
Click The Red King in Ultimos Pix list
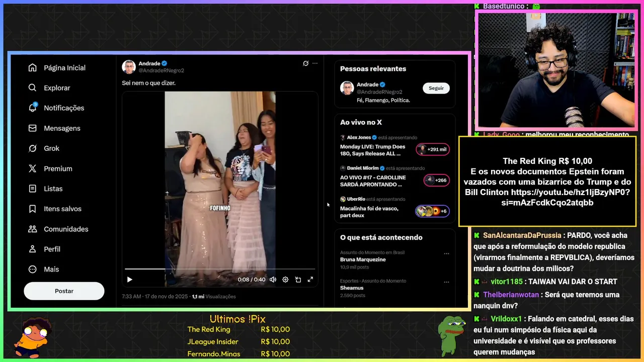[209, 329]
